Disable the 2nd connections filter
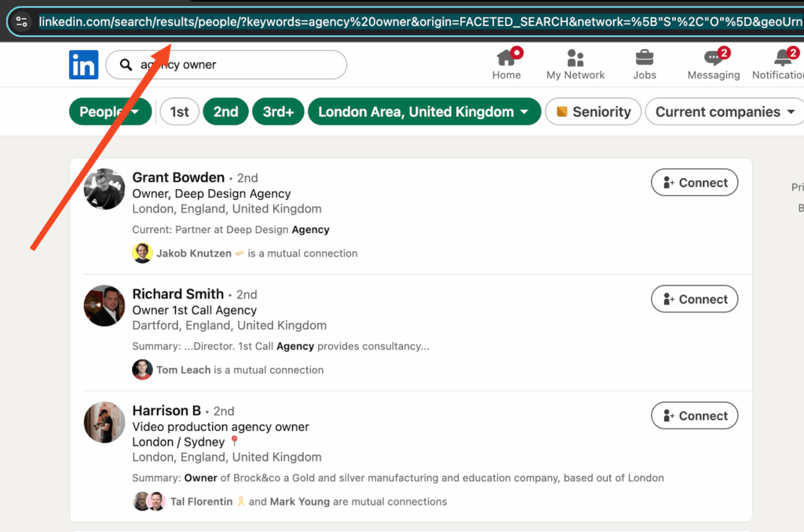 click(x=225, y=111)
